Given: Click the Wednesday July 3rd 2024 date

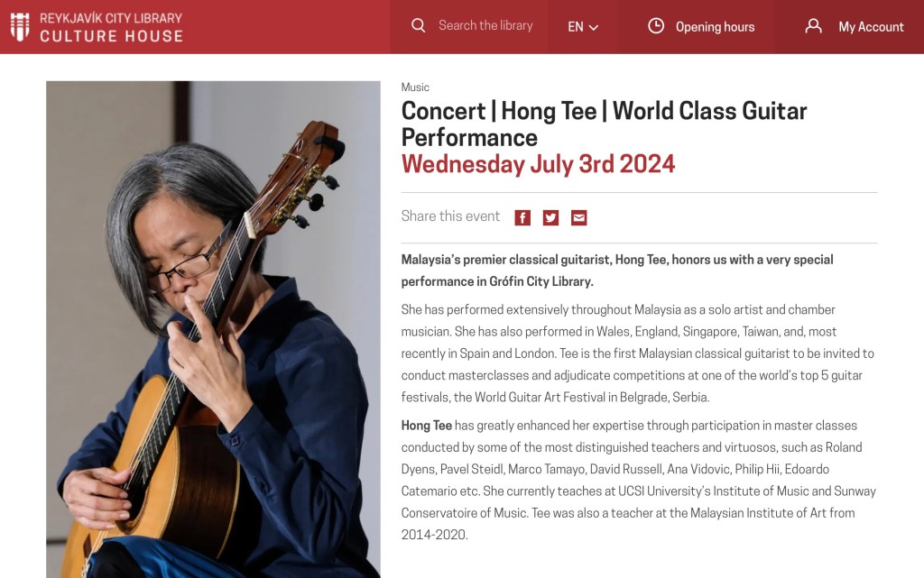Looking at the screenshot, I should click(x=538, y=164).
